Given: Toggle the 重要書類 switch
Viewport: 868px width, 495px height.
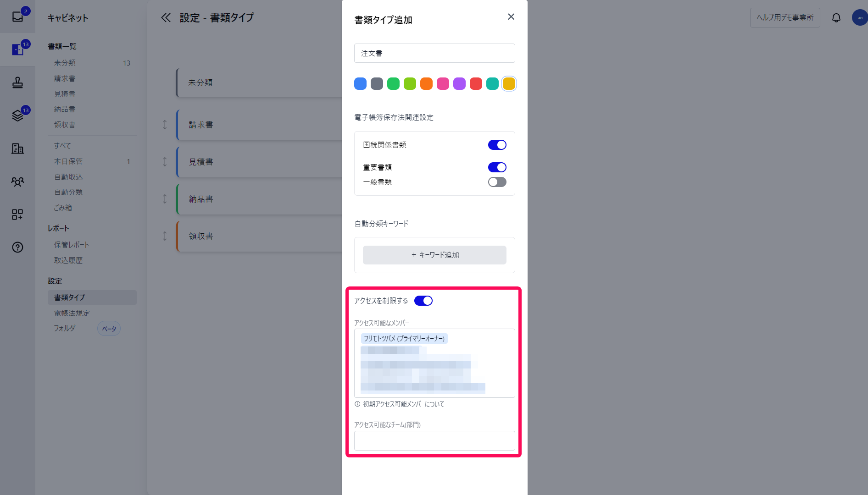Looking at the screenshot, I should point(497,167).
